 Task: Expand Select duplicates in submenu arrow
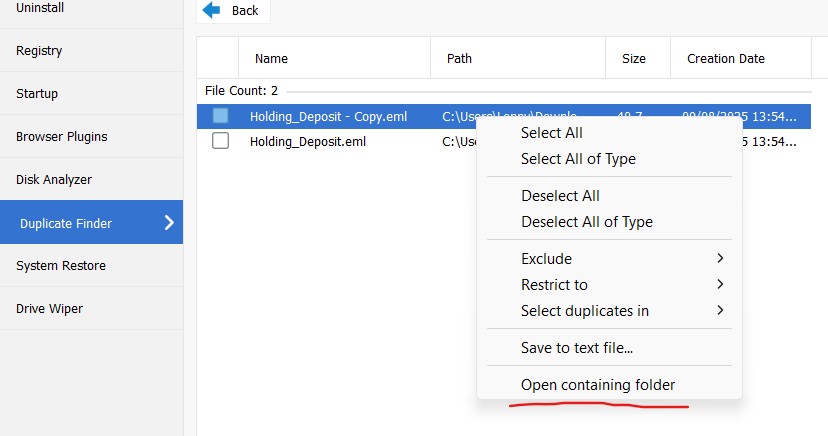[720, 311]
